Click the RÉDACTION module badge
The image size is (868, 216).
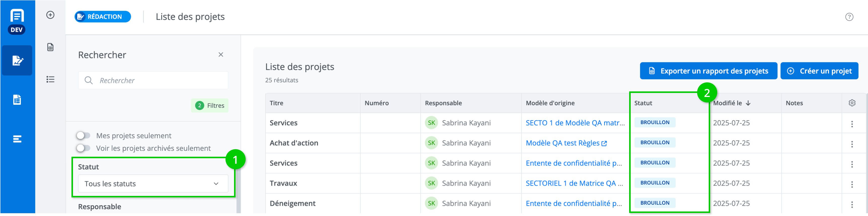(x=103, y=17)
